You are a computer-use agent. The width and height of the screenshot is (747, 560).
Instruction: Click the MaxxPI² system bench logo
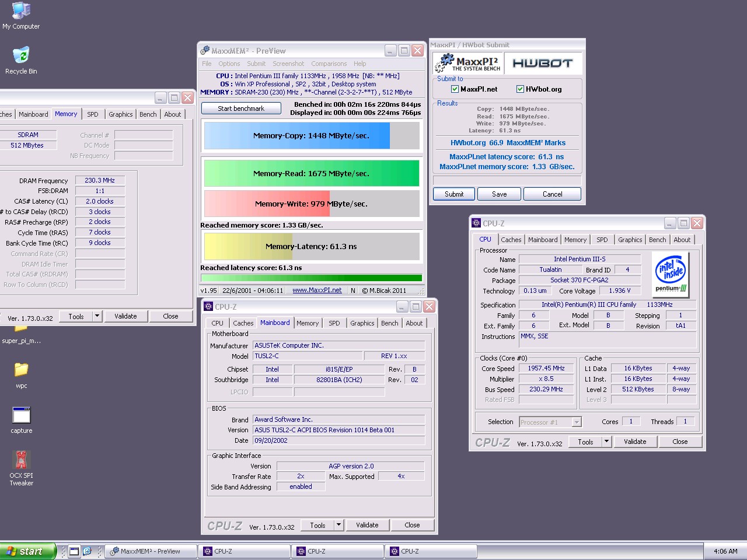[x=467, y=63]
